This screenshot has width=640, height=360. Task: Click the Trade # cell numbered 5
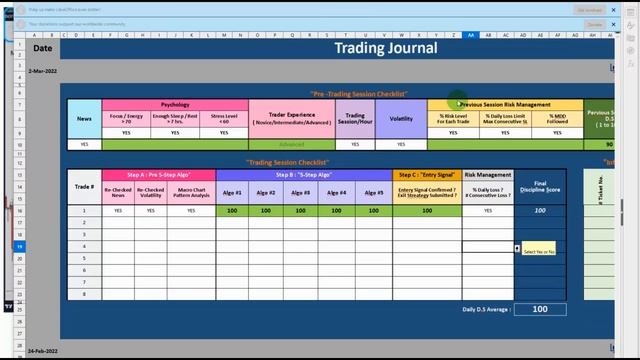tap(84, 258)
